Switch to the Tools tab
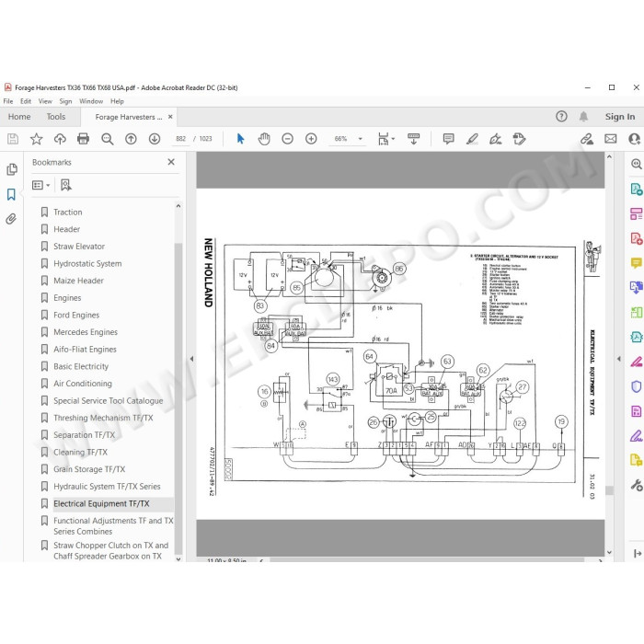This screenshot has width=644, height=644. pyautogui.click(x=56, y=117)
